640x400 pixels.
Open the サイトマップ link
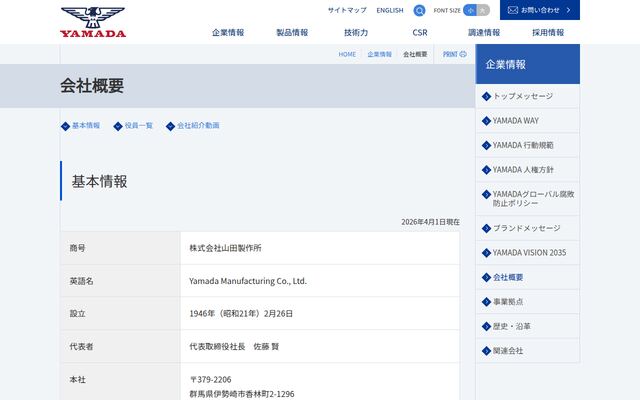pyautogui.click(x=347, y=10)
